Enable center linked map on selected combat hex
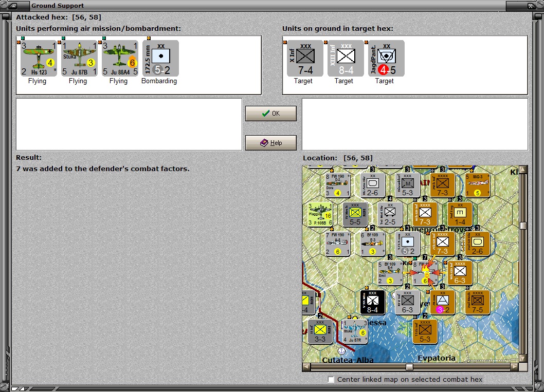This screenshot has width=544, height=392. 331,380
